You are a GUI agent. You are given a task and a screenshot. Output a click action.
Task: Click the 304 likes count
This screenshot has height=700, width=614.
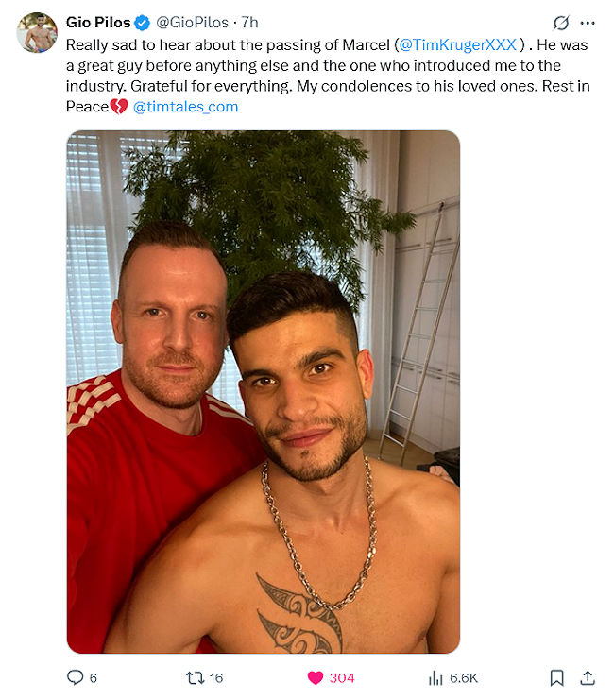click(x=342, y=678)
